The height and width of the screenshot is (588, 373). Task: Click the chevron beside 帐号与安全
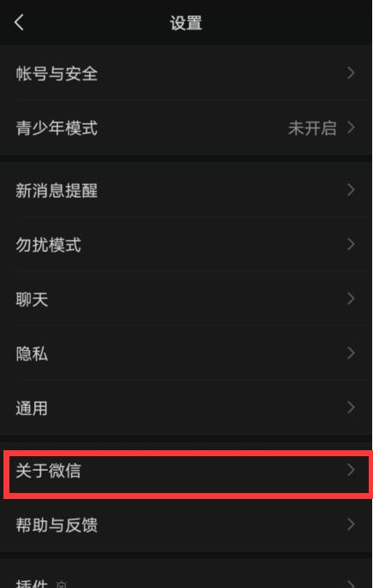351,73
